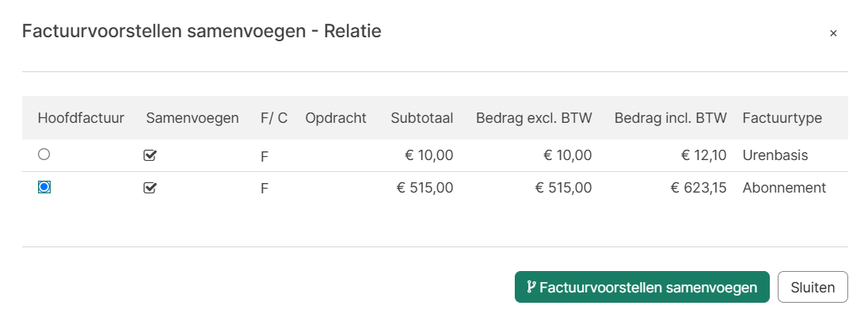868x317 pixels.
Task: Click the Factuurtype column header
Action: coord(782,117)
